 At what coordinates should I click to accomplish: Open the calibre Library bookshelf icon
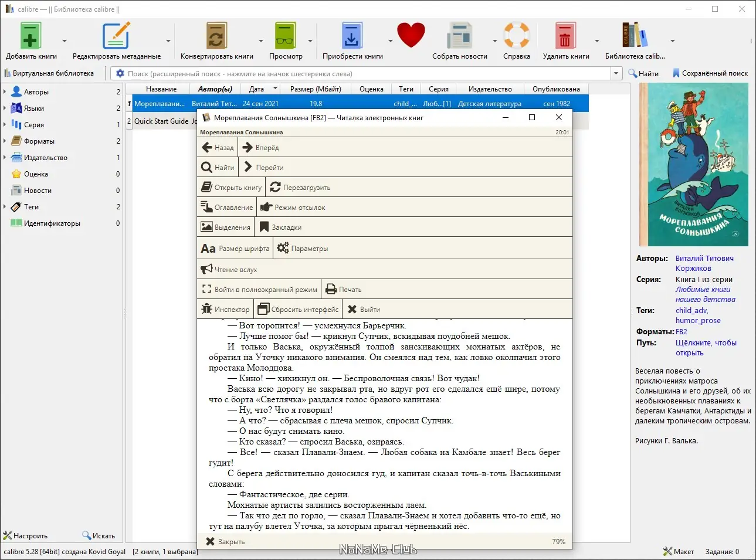pos(635,36)
